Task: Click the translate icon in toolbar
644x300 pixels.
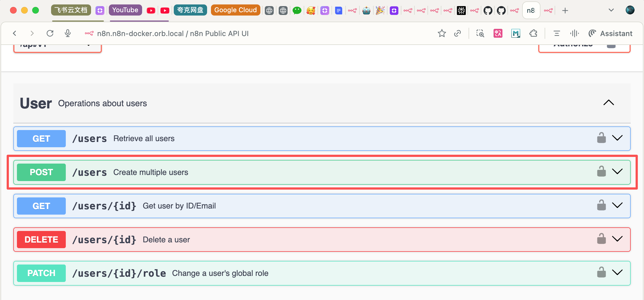Action: point(498,34)
